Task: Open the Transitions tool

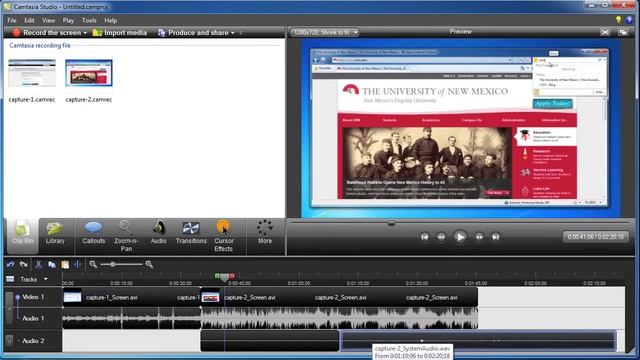Action: [191, 233]
